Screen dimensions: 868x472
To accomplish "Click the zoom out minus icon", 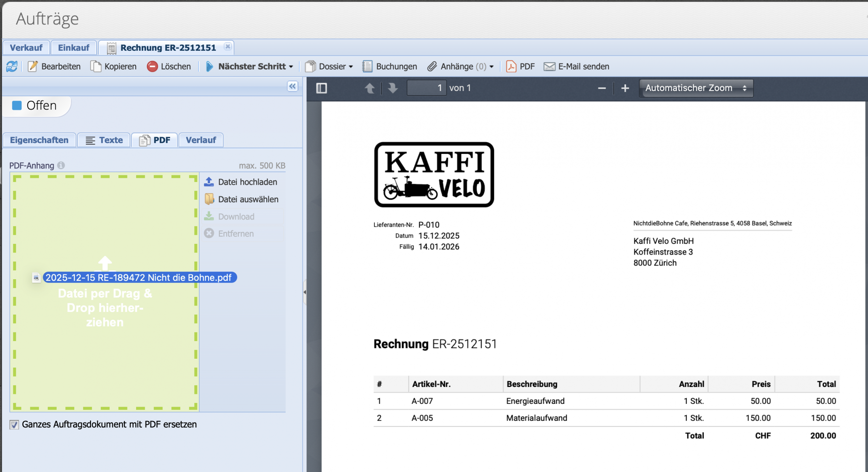I will click(602, 88).
